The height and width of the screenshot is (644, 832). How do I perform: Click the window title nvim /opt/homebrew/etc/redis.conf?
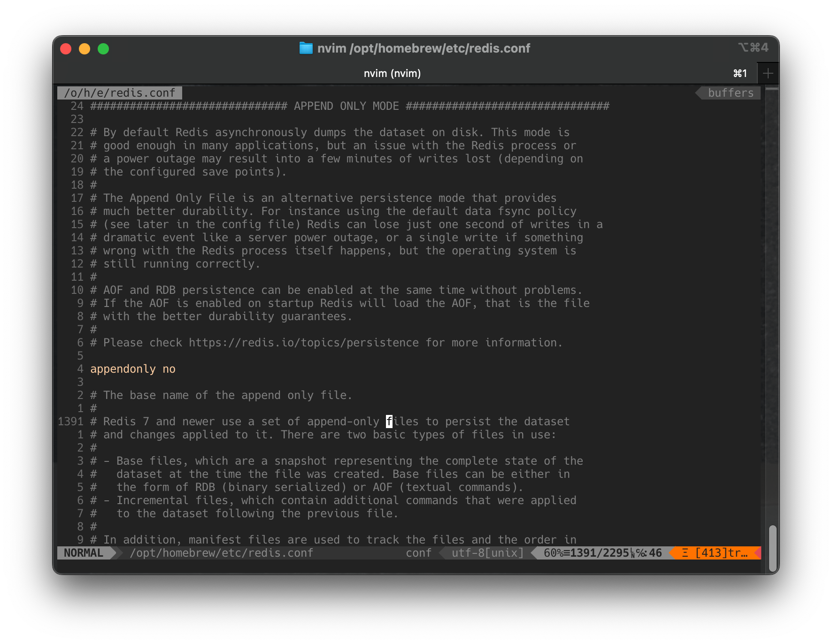click(424, 48)
